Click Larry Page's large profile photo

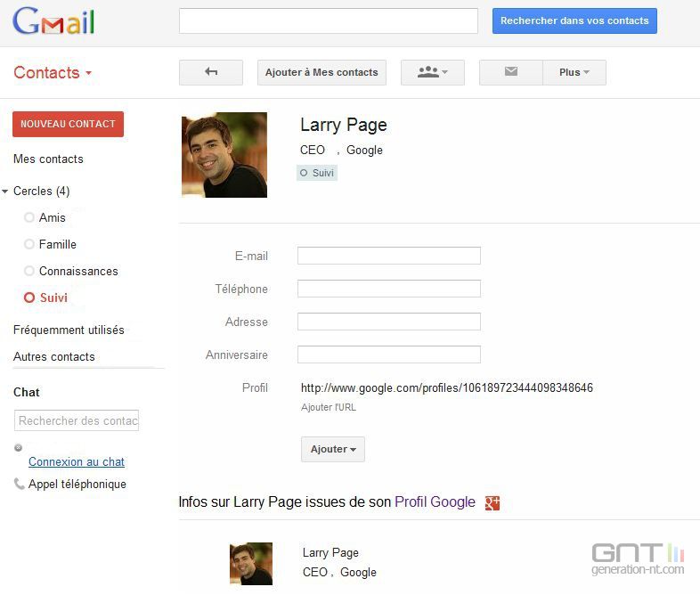tap(224, 155)
